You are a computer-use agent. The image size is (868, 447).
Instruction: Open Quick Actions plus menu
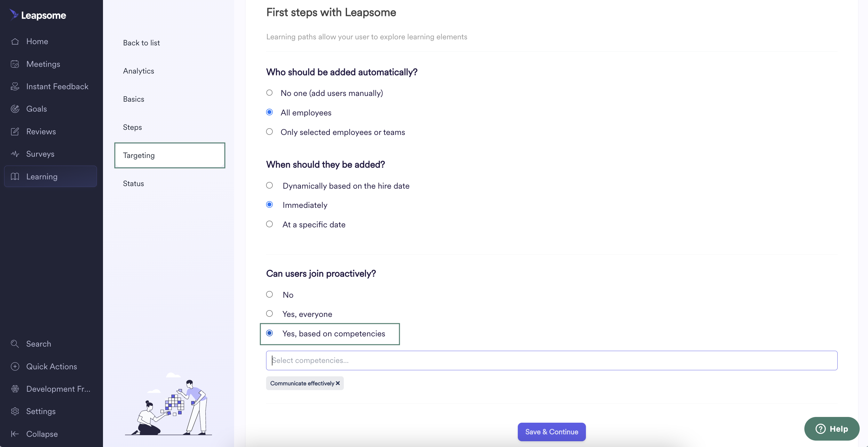(15, 366)
